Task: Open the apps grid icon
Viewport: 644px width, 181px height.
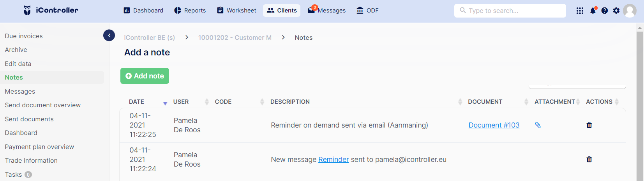Action: [x=580, y=11]
